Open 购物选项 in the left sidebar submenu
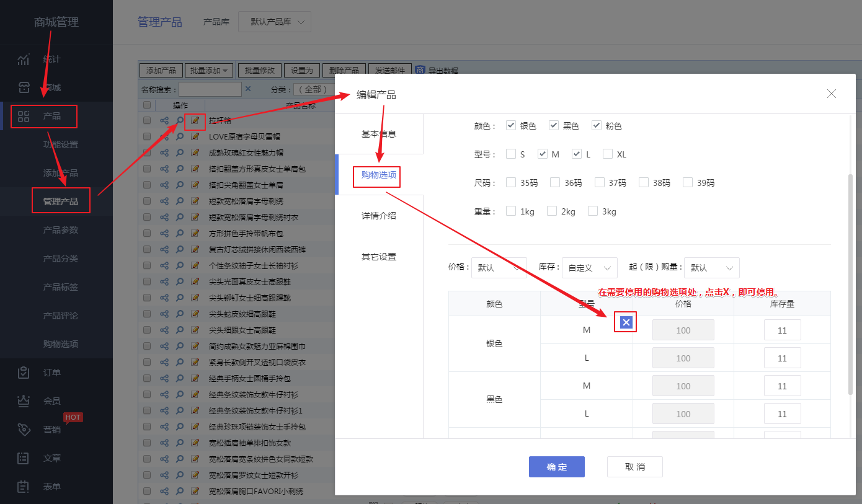Screen dimensions: 862x504 (61, 344)
